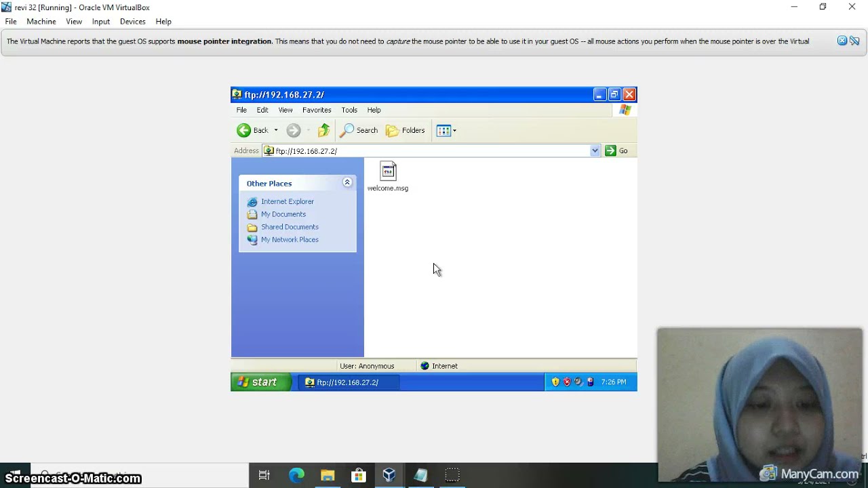Select the welcome.msg file icon
The width and height of the screenshot is (868, 488).
pyautogui.click(x=388, y=171)
